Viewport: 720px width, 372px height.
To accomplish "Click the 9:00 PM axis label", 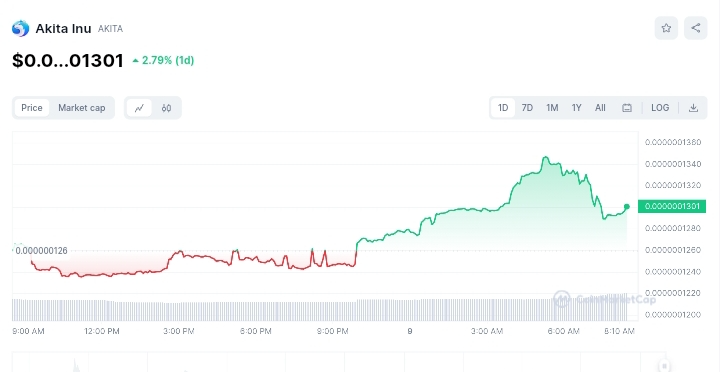I will (332, 331).
